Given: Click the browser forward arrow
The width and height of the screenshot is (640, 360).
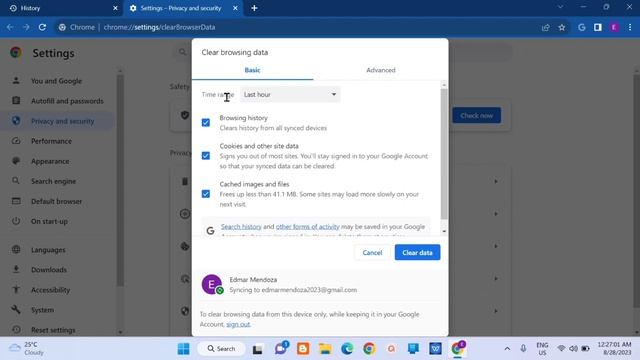Looking at the screenshot, I should [26, 27].
